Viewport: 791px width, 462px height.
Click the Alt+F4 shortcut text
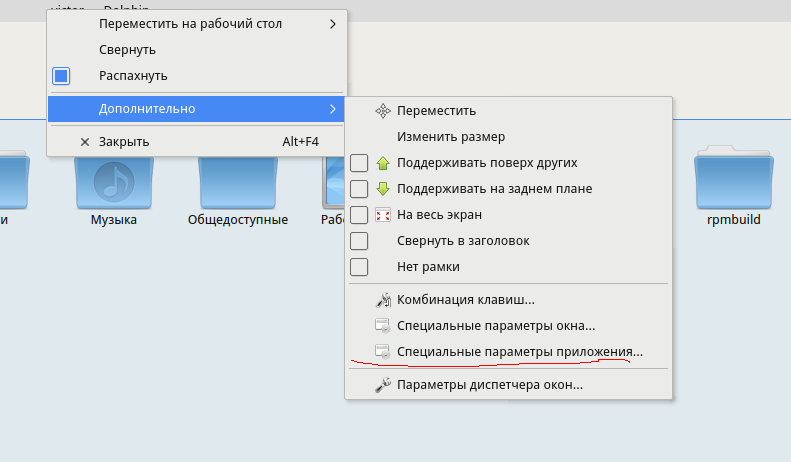coord(300,142)
